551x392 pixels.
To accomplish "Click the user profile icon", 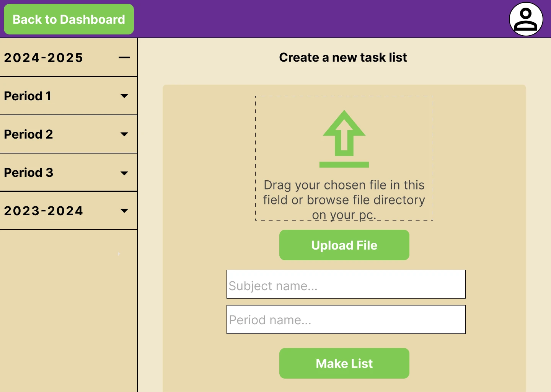I will tap(526, 19).
